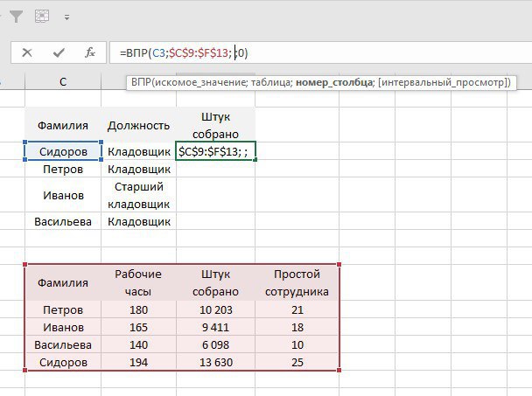This screenshot has height=396, width=532.
Task: Select 'Иванов' cell in upper table
Action: 63,195
